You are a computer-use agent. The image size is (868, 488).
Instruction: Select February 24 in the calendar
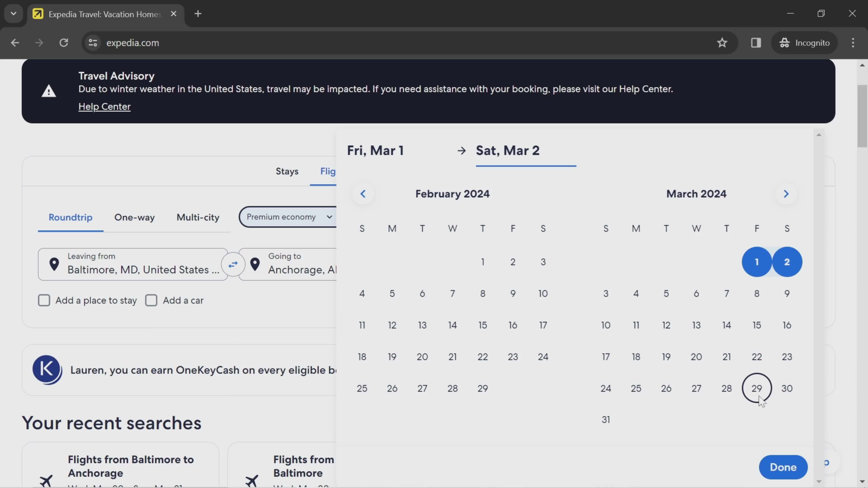[543, 357]
